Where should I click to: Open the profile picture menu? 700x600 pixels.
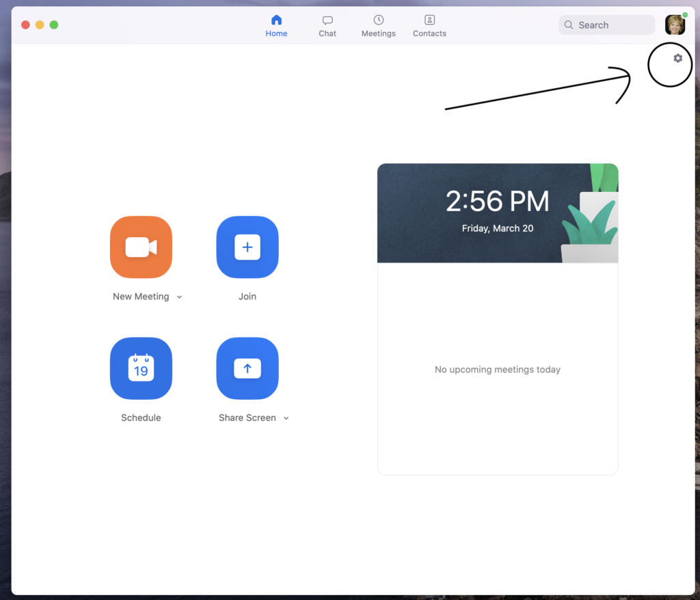coord(675,25)
